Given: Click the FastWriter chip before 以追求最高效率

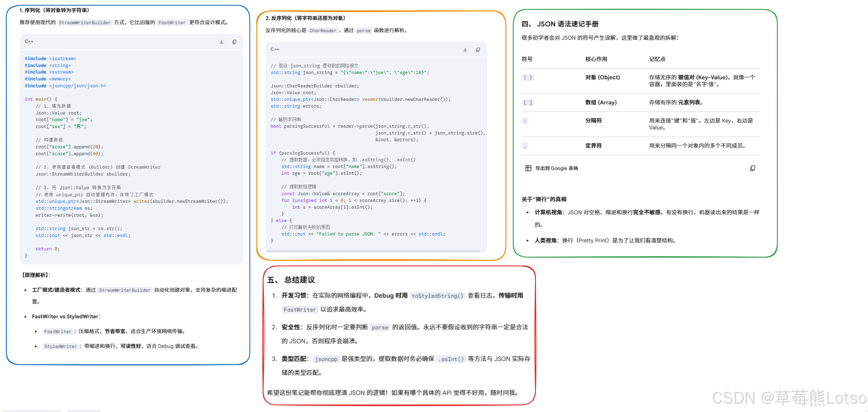Looking at the screenshot, I should point(299,310).
